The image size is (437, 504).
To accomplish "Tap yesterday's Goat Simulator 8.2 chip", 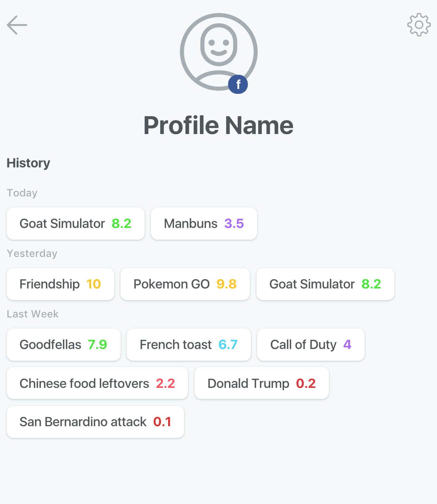I will [x=325, y=284].
